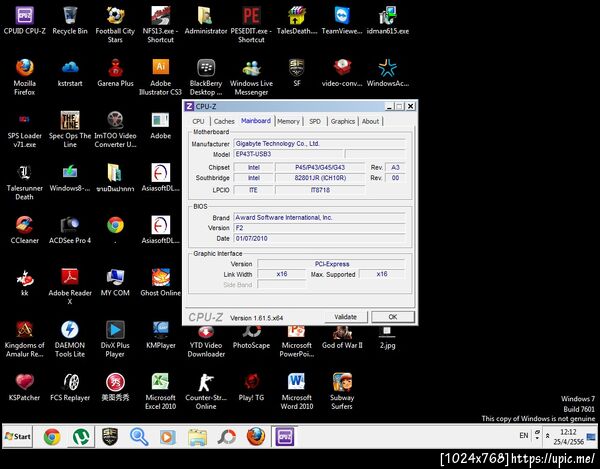The width and height of the screenshot is (600, 469).
Task: Click the LPCIO value IT8718
Action: [320, 190]
